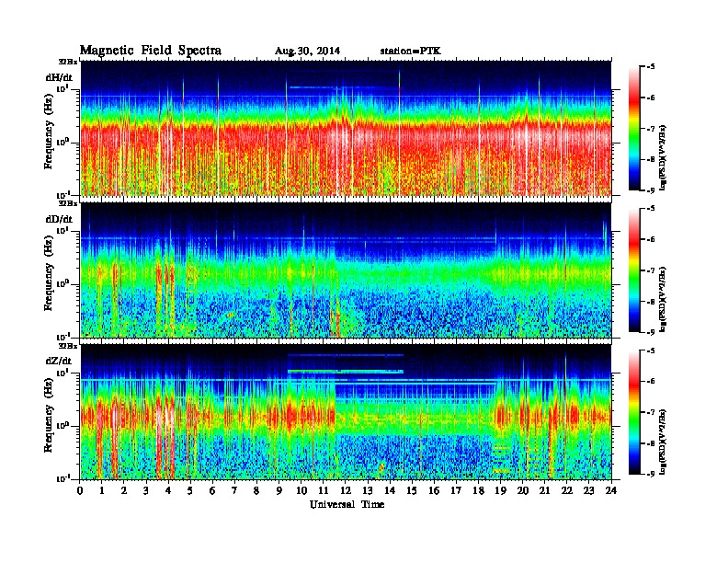Viewport: 728px width, 563px height.
Task: Select the dD/dt panel label
Action: pos(59,219)
